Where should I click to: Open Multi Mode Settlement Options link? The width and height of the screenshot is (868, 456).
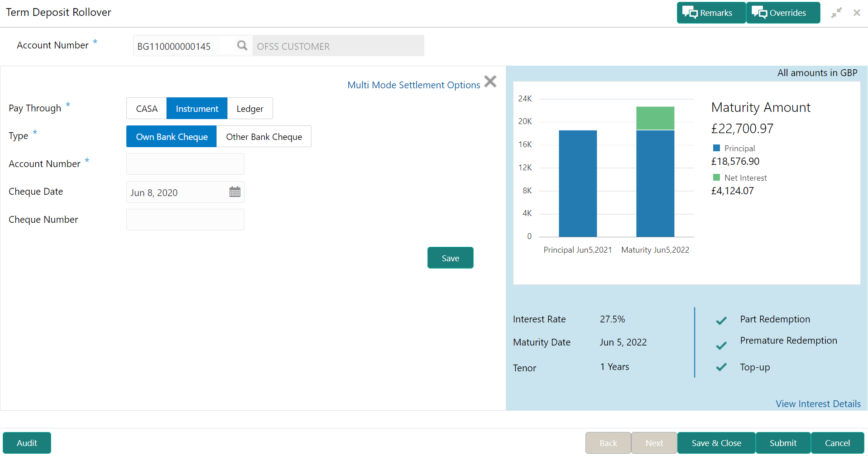pos(414,85)
